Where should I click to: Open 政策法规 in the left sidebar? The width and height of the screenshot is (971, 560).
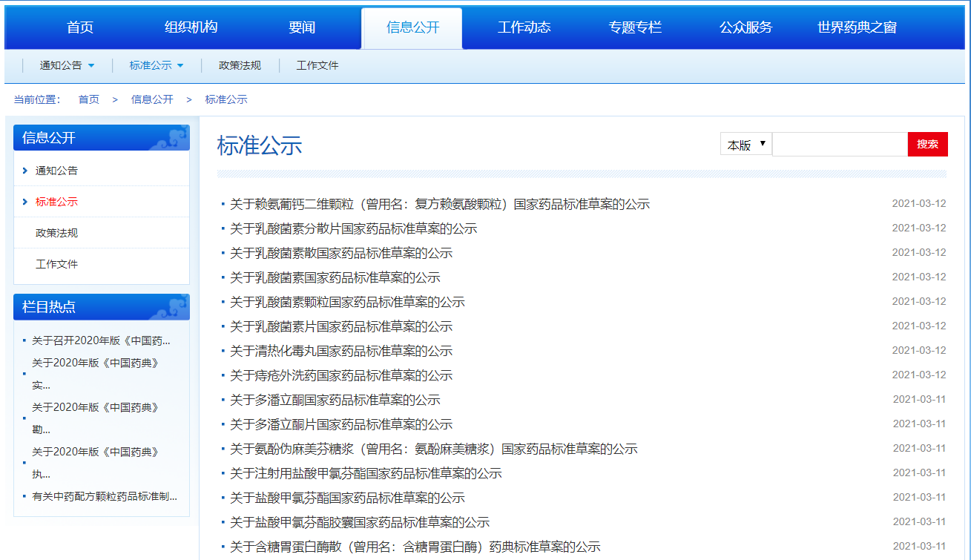[x=56, y=233]
